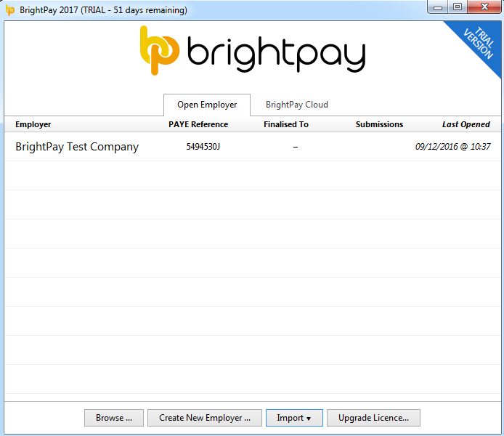Click the large BrightPay logo
The width and height of the screenshot is (504, 436).
pos(253,51)
